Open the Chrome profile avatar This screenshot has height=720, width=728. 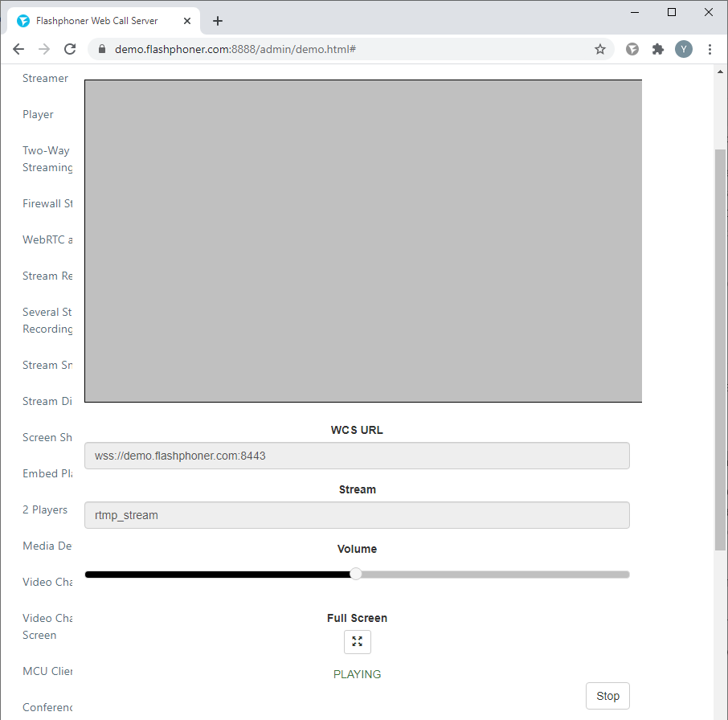click(684, 49)
